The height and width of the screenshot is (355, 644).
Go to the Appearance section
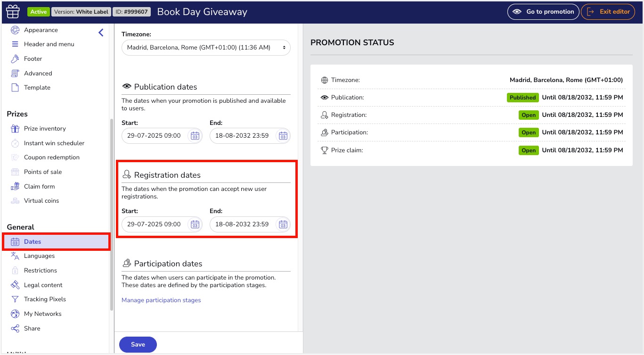(x=41, y=30)
